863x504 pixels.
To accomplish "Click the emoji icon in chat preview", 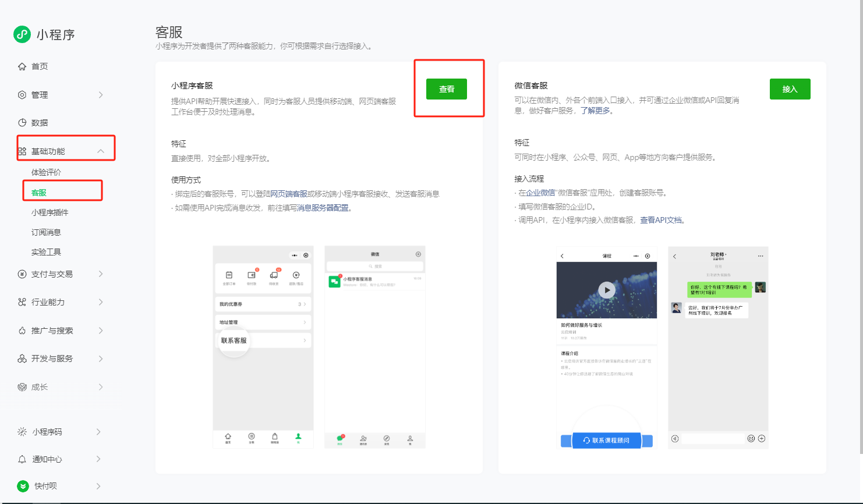I will pyautogui.click(x=751, y=439).
